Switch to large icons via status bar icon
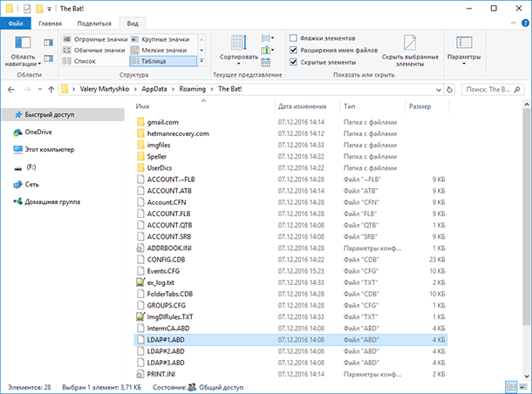 coord(522,386)
